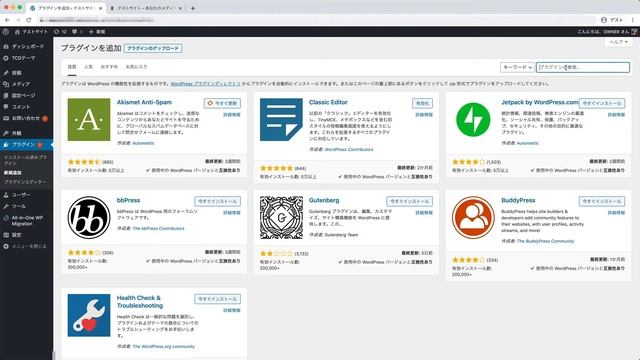Viewport: 640px width, 360px height.
Task: Install Gutenberg now
Action: coord(410,201)
